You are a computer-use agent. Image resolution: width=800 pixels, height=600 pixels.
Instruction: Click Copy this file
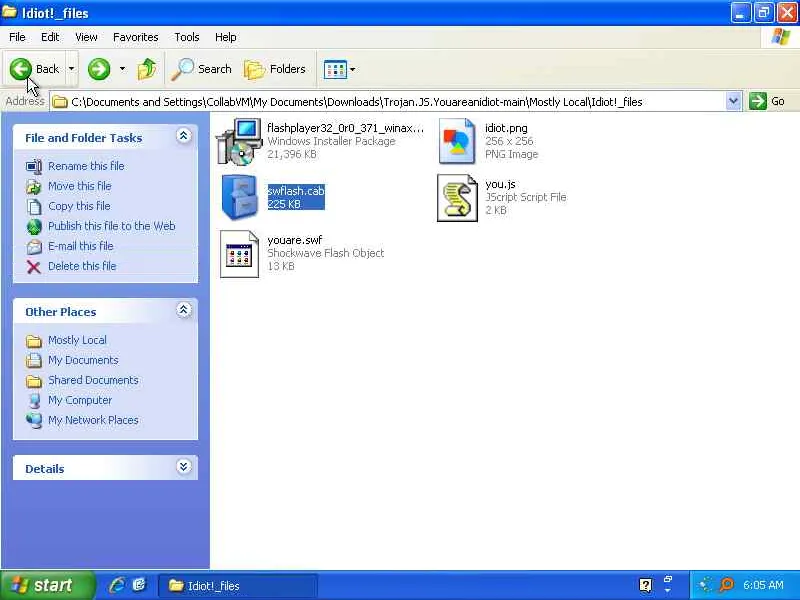tap(79, 206)
